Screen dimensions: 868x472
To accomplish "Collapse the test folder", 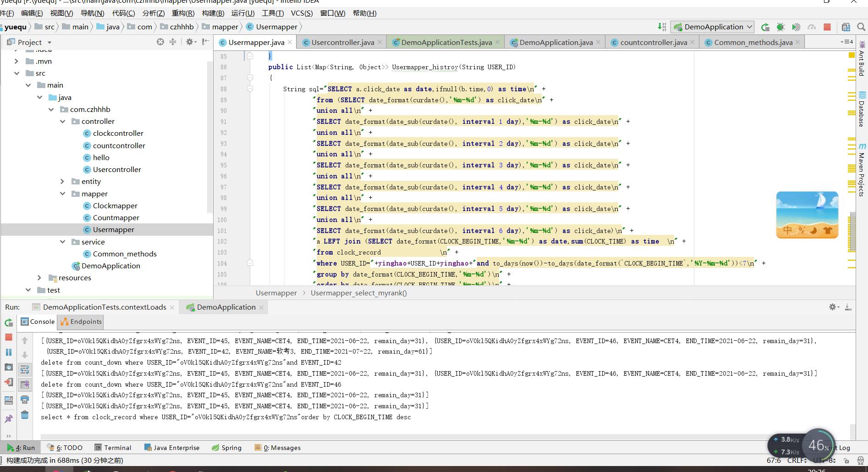I will click(x=28, y=290).
